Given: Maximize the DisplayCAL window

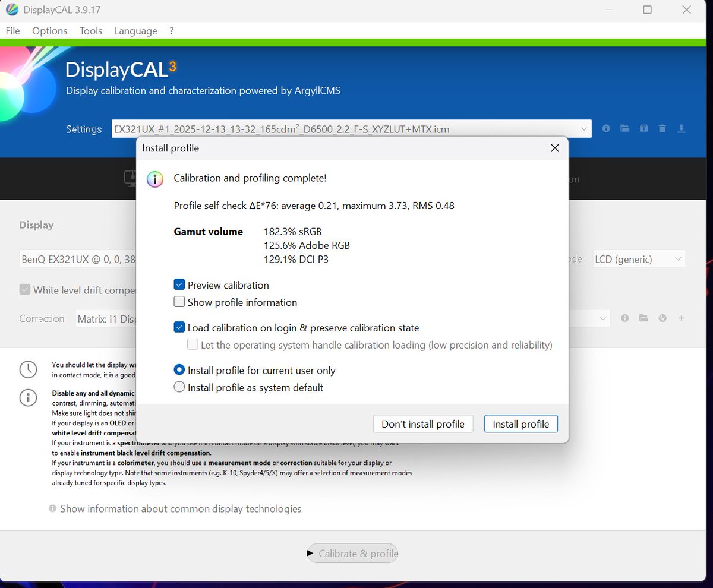Looking at the screenshot, I should click(x=647, y=10).
